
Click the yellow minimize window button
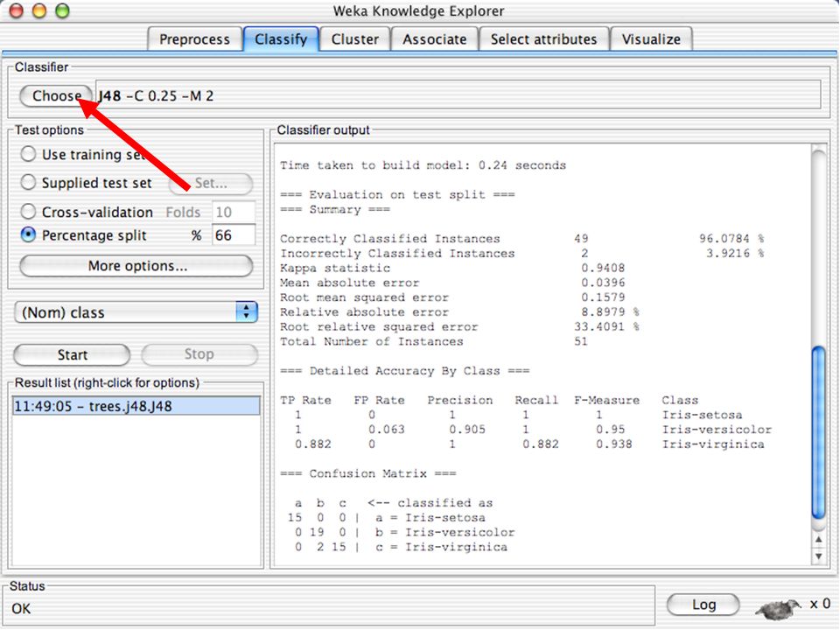point(39,10)
